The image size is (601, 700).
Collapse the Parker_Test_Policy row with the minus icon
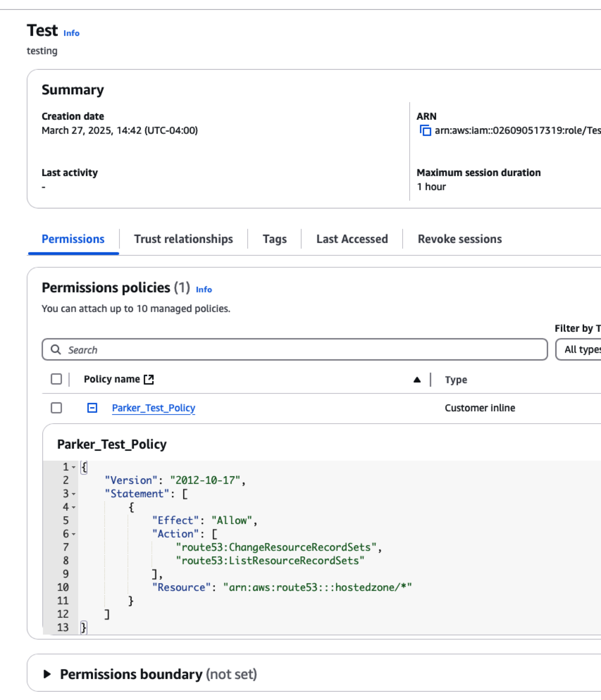(x=92, y=408)
